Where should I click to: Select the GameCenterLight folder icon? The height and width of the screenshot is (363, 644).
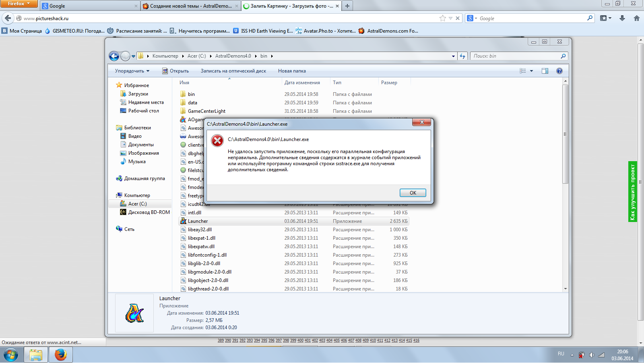coord(183,111)
